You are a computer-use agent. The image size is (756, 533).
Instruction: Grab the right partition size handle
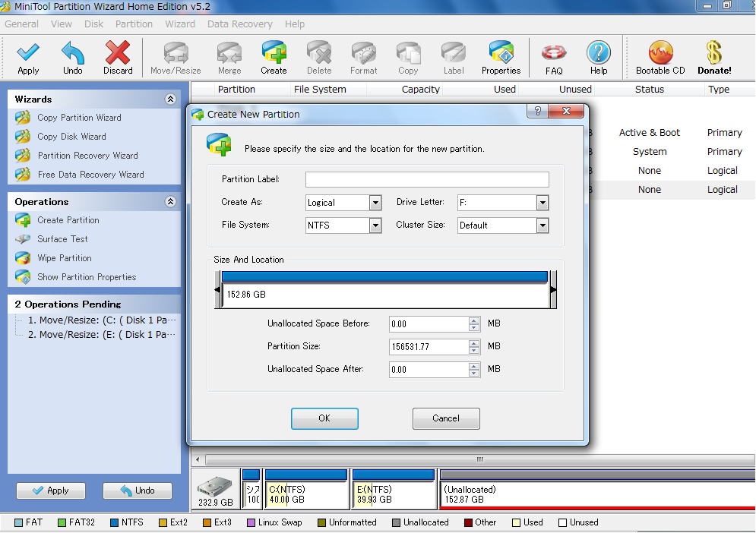coord(553,289)
